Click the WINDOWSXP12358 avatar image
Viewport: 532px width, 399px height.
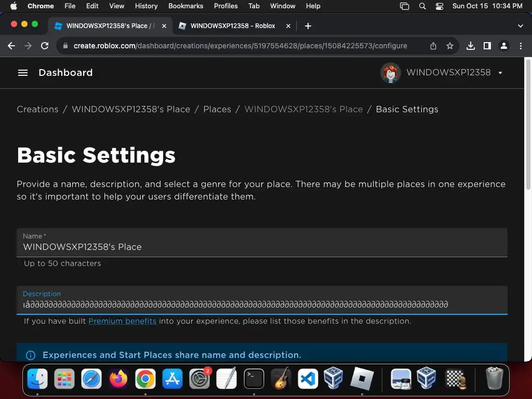pyautogui.click(x=391, y=73)
